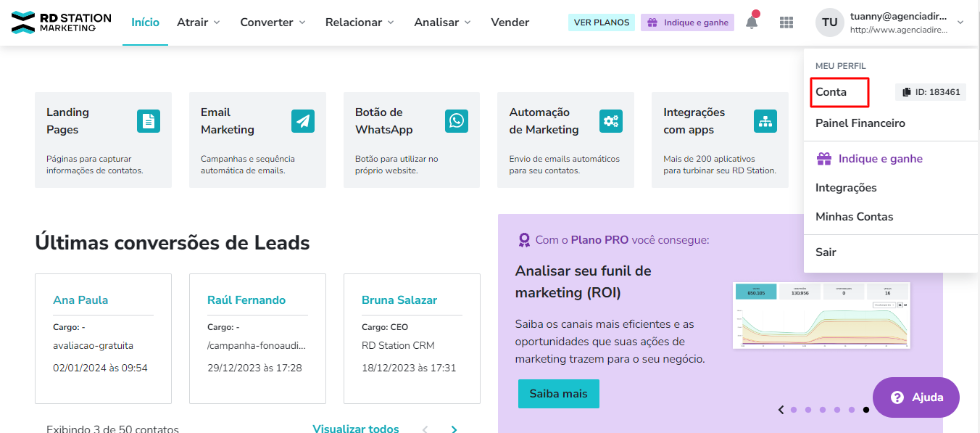980x433 pixels.
Task: Open the Automação de Marketing card
Action: point(565,140)
